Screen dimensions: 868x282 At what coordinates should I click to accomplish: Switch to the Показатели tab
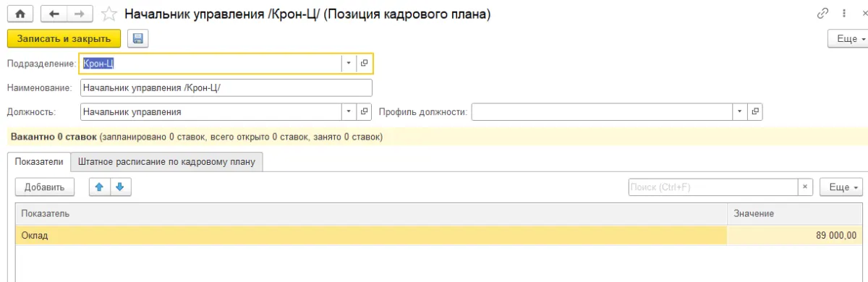38,161
